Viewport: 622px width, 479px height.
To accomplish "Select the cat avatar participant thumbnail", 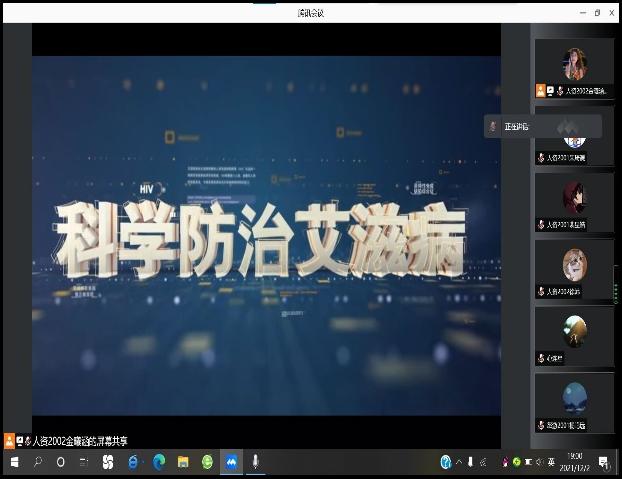I will pyautogui.click(x=574, y=264).
